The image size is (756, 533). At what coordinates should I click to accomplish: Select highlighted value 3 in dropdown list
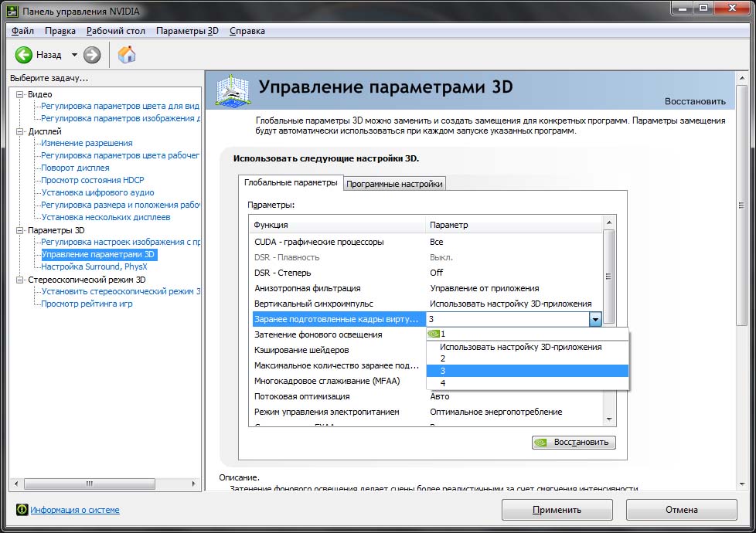click(x=527, y=371)
